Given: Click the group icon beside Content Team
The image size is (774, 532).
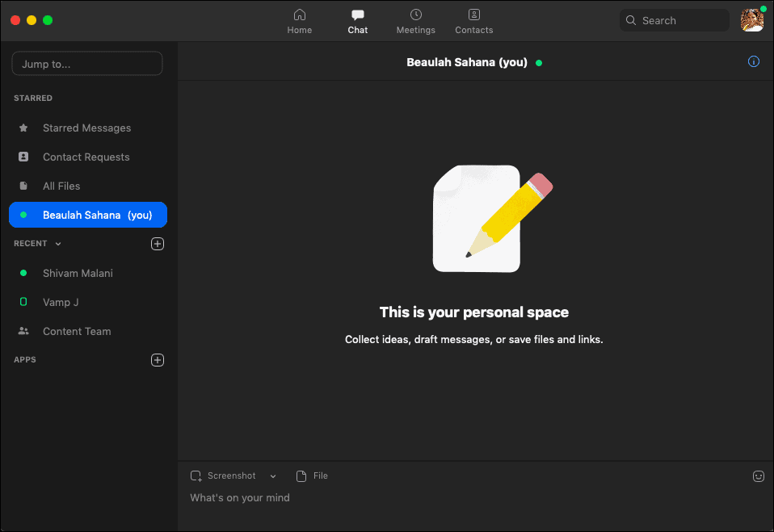Looking at the screenshot, I should [23, 331].
